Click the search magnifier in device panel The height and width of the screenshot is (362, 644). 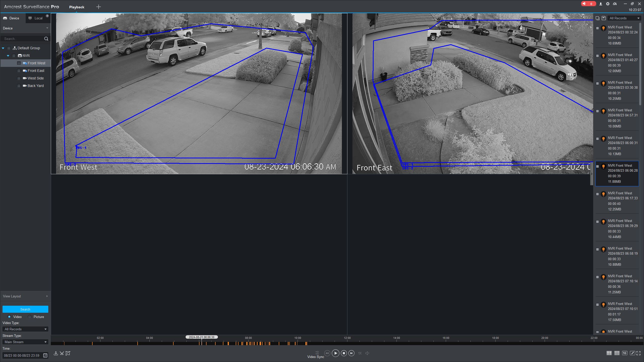[46, 39]
